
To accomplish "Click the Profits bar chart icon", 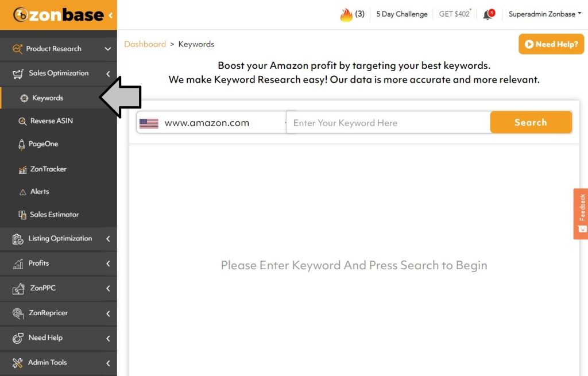I will (x=18, y=264).
